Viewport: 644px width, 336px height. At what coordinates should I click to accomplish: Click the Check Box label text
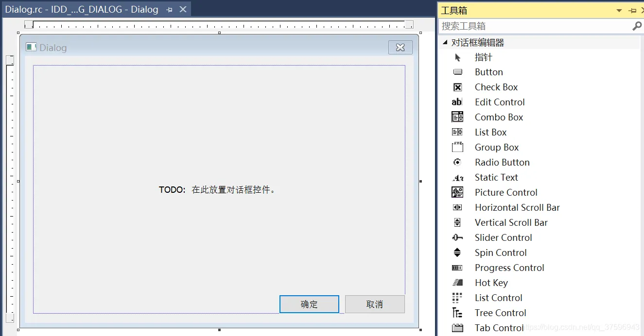(x=496, y=87)
